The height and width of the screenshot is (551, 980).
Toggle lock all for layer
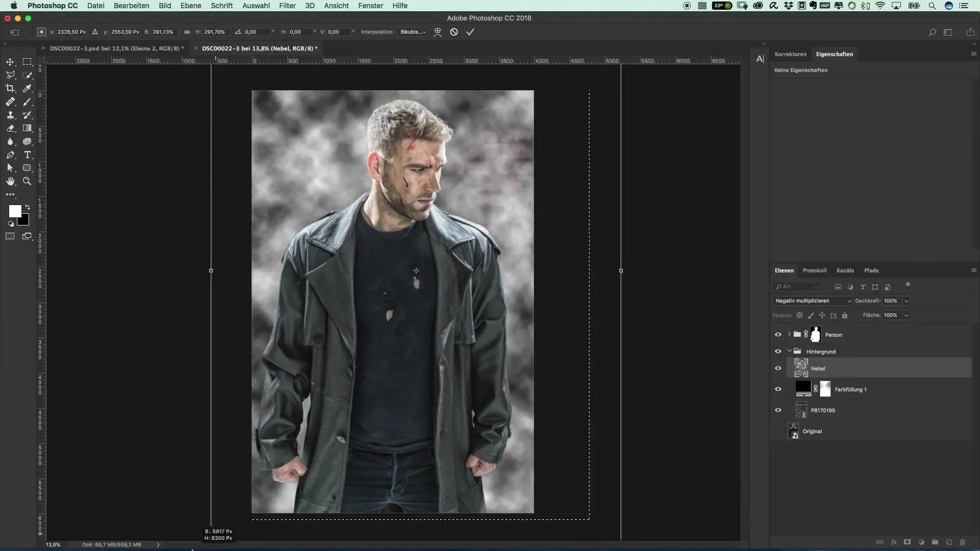[x=844, y=315]
